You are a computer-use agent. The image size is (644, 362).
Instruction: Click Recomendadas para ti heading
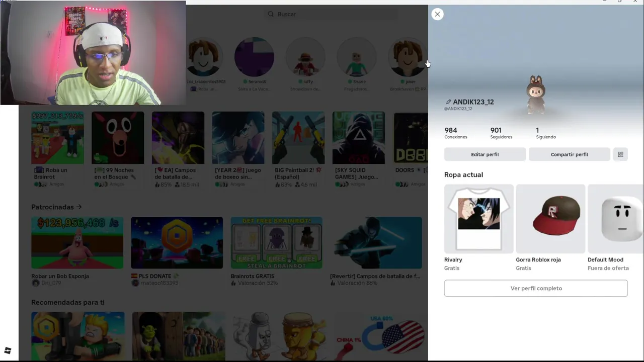68,302
